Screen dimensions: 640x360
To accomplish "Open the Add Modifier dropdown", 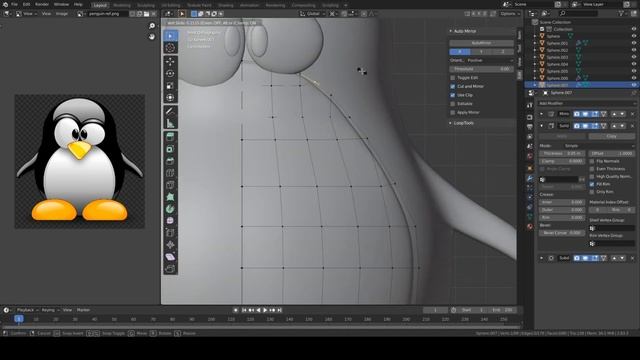I will pyautogui.click(x=586, y=103).
